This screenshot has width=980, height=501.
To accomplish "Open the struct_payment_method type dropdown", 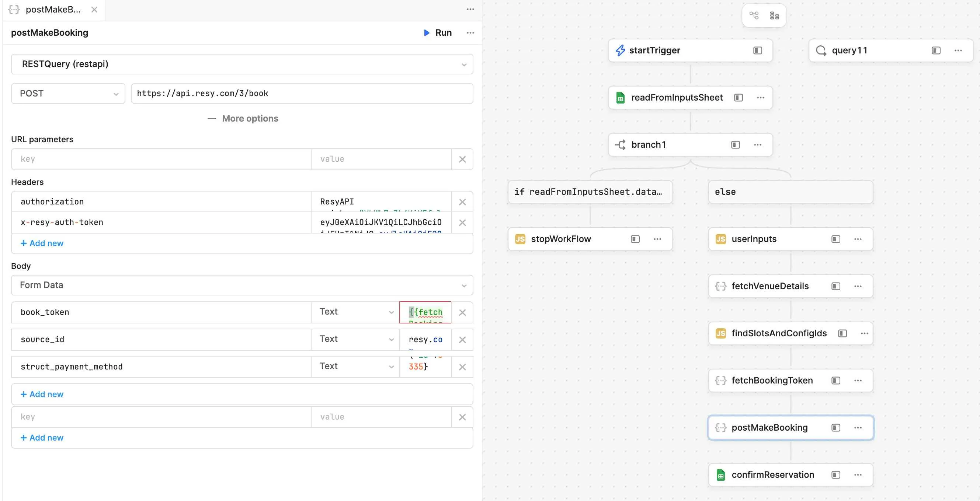I will 355,367.
